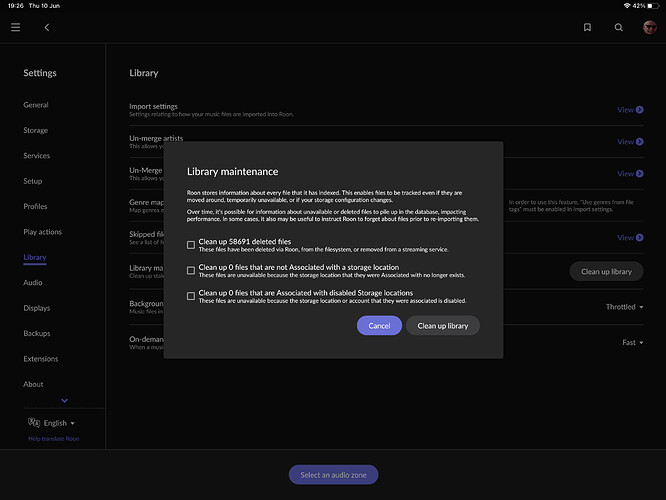The image size is (666, 500).
Task: Open Displays settings
Action: pos(37,308)
